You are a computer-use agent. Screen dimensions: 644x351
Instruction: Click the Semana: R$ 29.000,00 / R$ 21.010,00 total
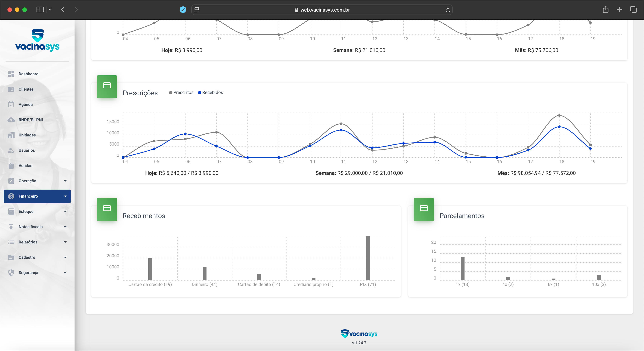tap(359, 173)
